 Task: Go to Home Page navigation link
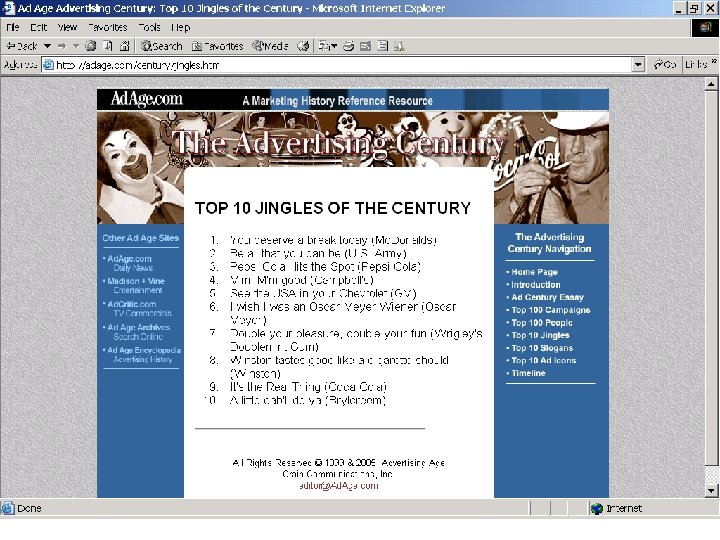(x=534, y=272)
